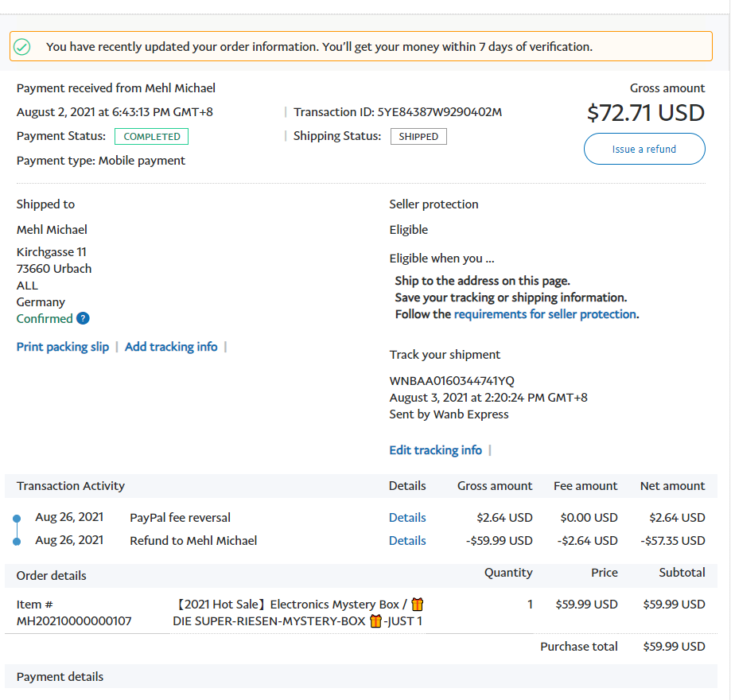Screen dimensions: 731x700
Task: Click the Payment details section header
Action: tap(60, 677)
